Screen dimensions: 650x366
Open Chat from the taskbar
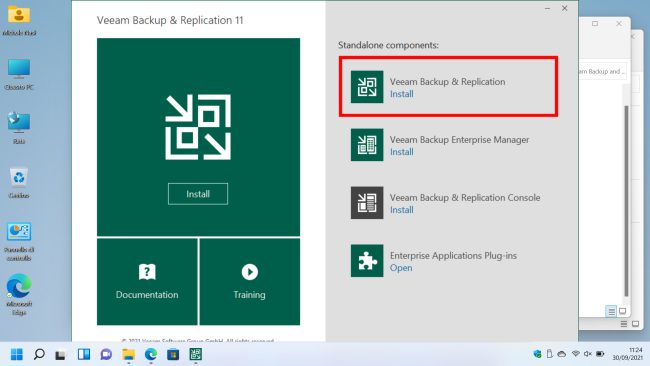pos(106,354)
